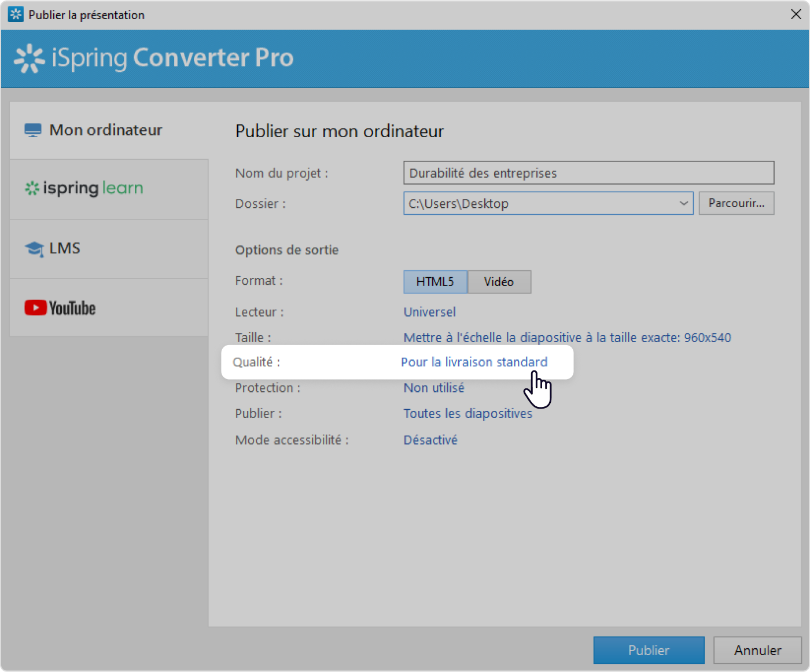The width and height of the screenshot is (810, 672).
Task: Click the Toutes les diapositives link
Action: 467,413
